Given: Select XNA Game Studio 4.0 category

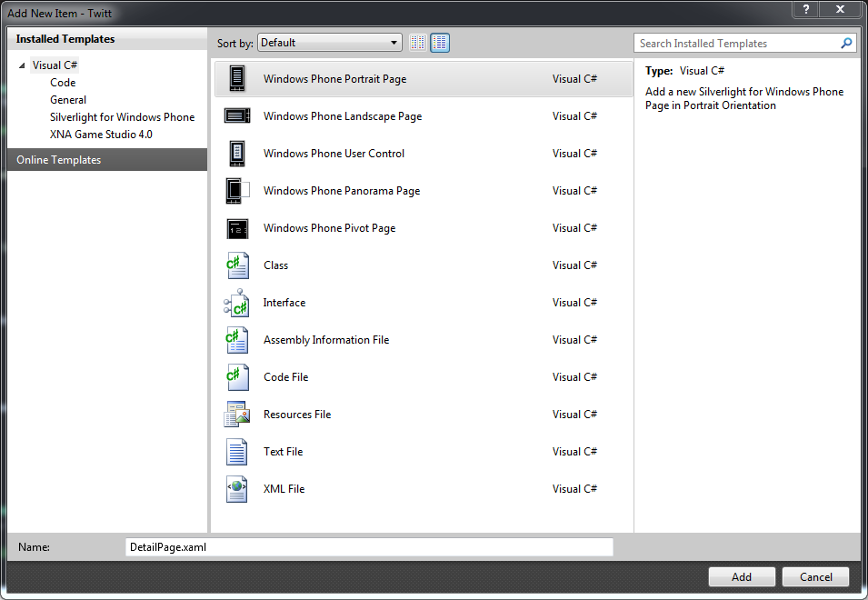Looking at the screenshot, I should coord(101,134).
